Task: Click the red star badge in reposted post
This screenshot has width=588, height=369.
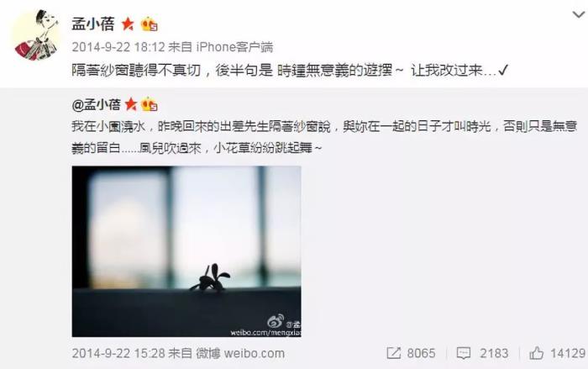Action: (131, 104)
